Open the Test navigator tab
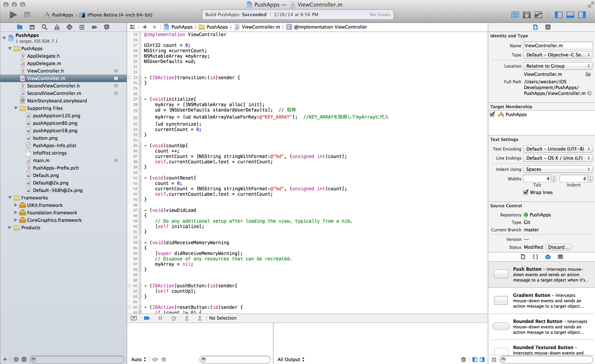Viewport: 595px width, 364px height. click(x=69, y=27)
